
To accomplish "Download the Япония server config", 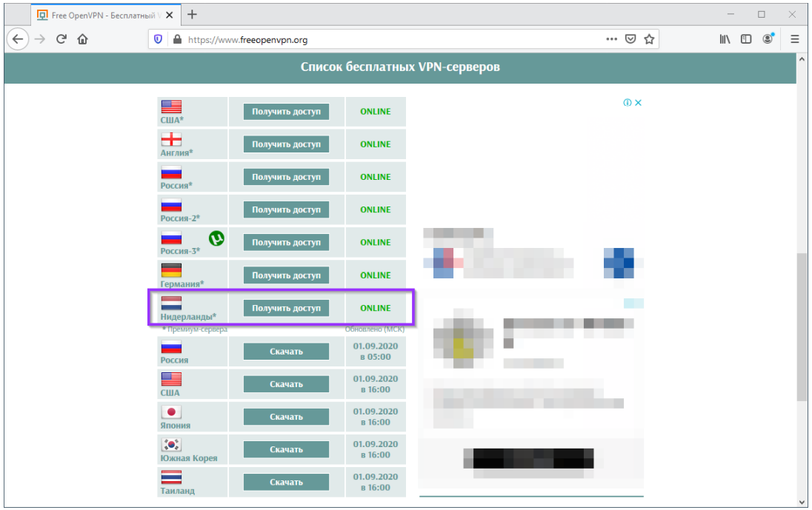I will [x=286, y=417].
